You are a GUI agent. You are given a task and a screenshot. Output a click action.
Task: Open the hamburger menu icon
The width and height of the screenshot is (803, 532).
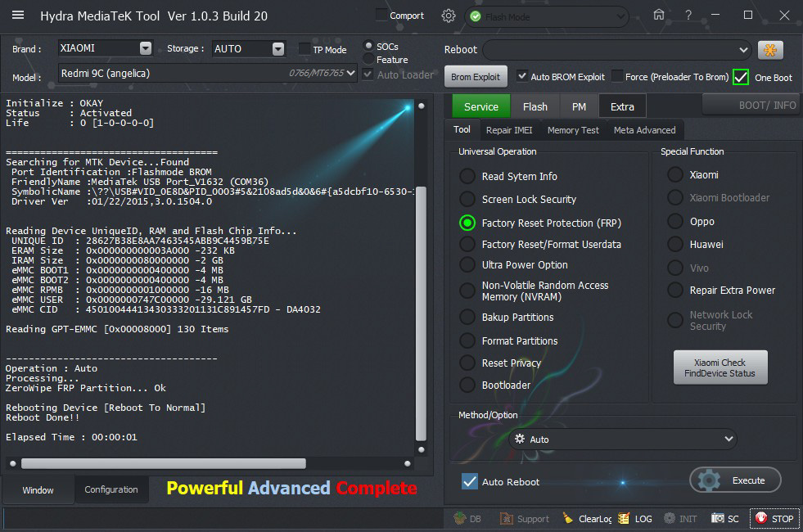coord(18,15)
